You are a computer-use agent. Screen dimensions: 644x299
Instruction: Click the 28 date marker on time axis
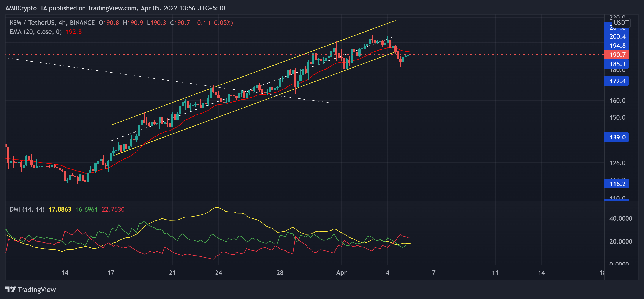point(280,273)
